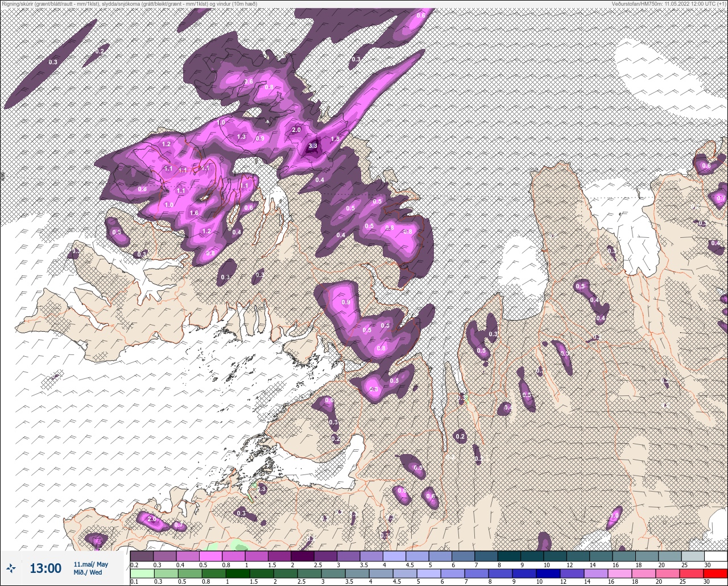This screenshot has width=728, height=586.
Task: Click the 1.6 precipitation value on the map
Action: (x=195, y=213)
